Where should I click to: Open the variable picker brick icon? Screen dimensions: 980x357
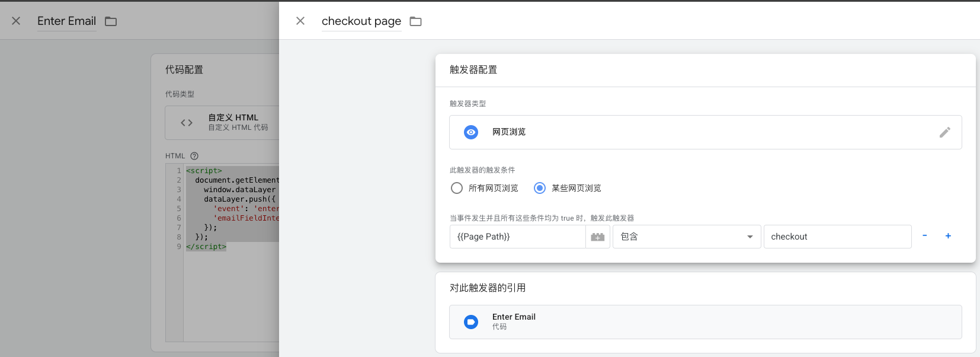597,237
